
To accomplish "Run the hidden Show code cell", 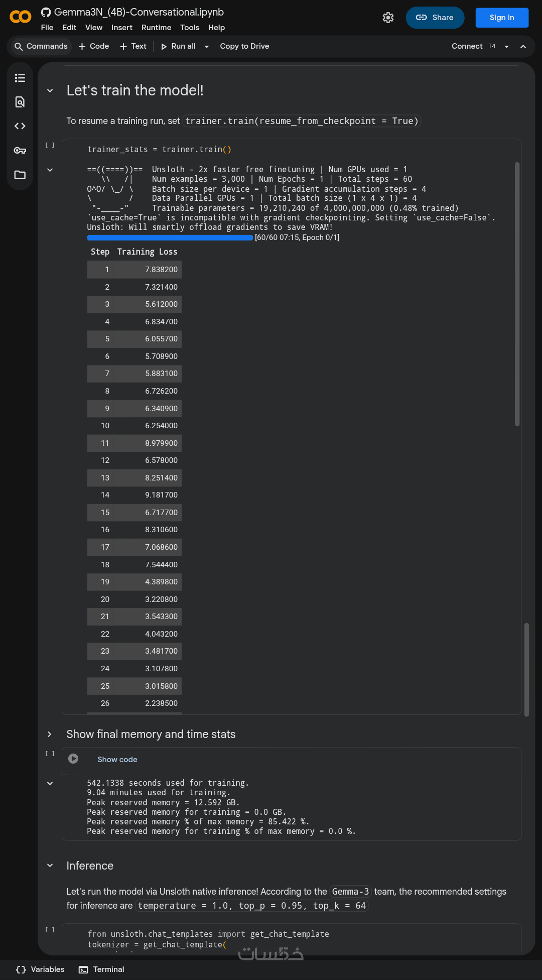I will [73, 759].
